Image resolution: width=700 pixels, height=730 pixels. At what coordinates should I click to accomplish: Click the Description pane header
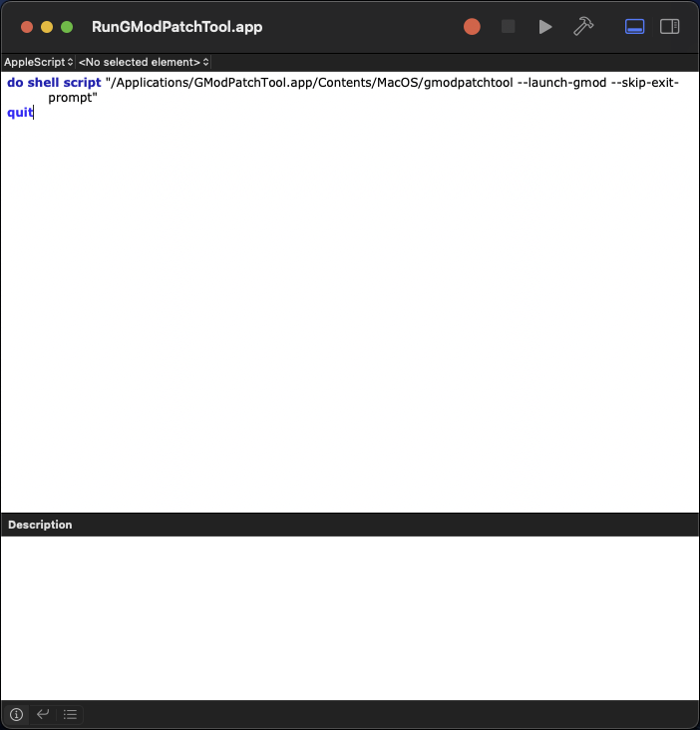tap(350, 525)
